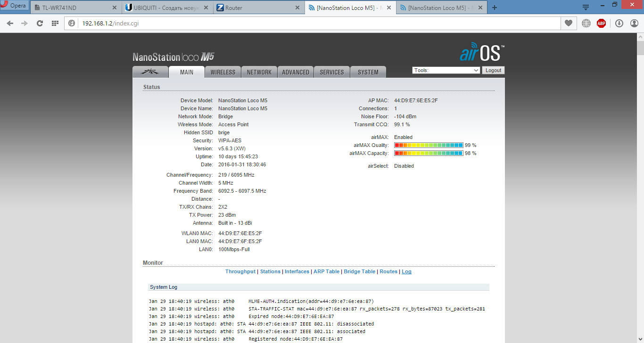Click the heart bookmark icon

click(569, 23)
